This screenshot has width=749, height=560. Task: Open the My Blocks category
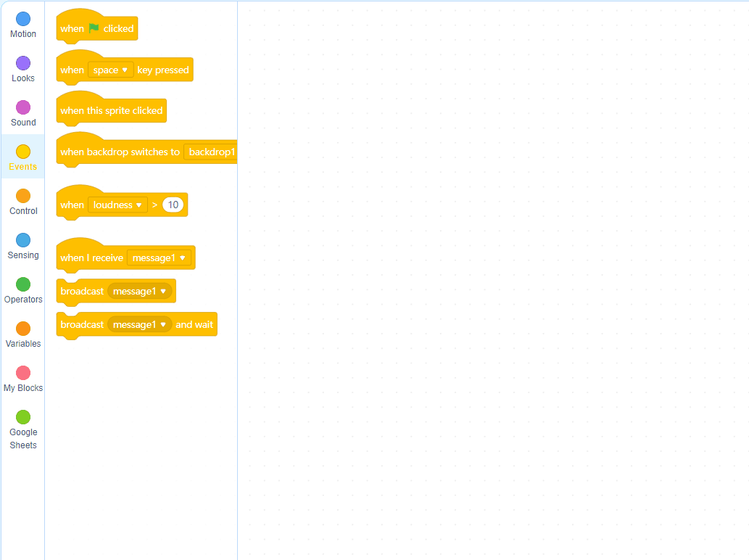(23, 379)
